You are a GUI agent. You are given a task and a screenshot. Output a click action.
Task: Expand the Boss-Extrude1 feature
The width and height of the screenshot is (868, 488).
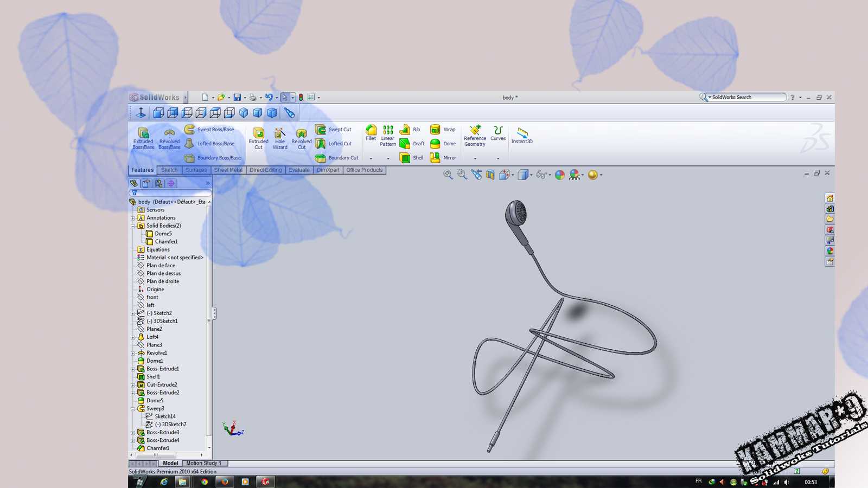point(133,369)
